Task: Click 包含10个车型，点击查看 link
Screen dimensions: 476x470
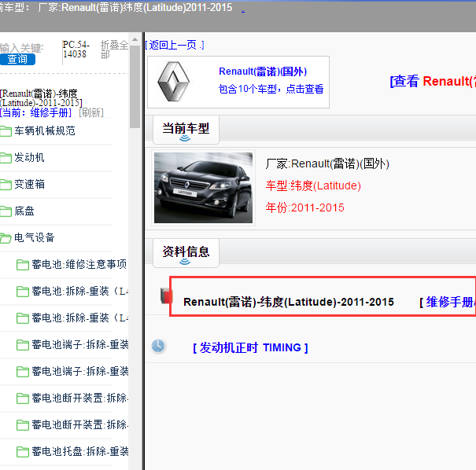Action: [x=271, y=89]
